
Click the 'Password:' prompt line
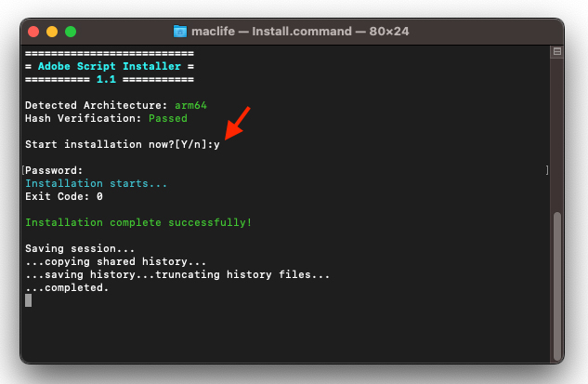click(55, 170)
